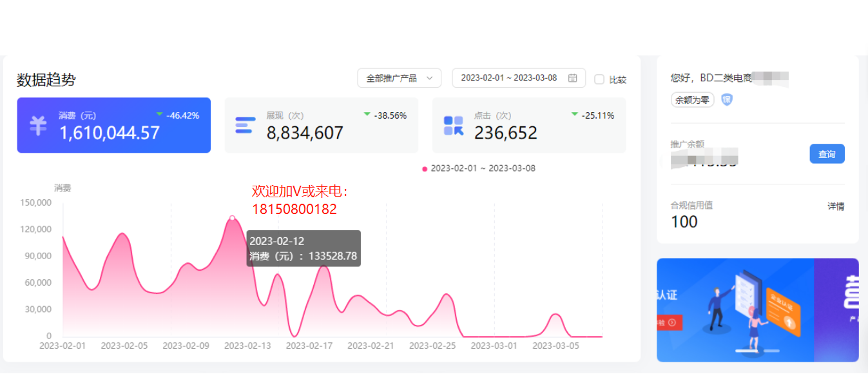
Task: Open the 2023-02-01 ~ 2023-03-08 date range picker
Action: [509, 78]
